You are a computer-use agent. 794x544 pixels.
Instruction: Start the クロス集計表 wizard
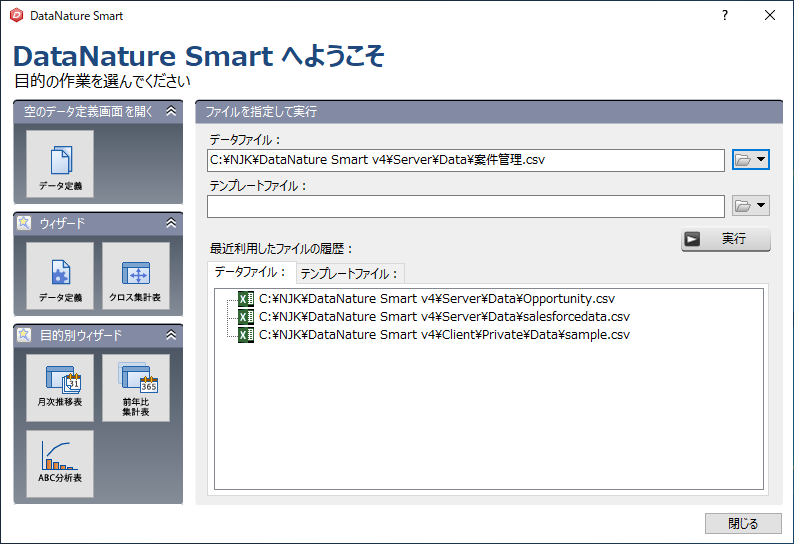point(136,276)
